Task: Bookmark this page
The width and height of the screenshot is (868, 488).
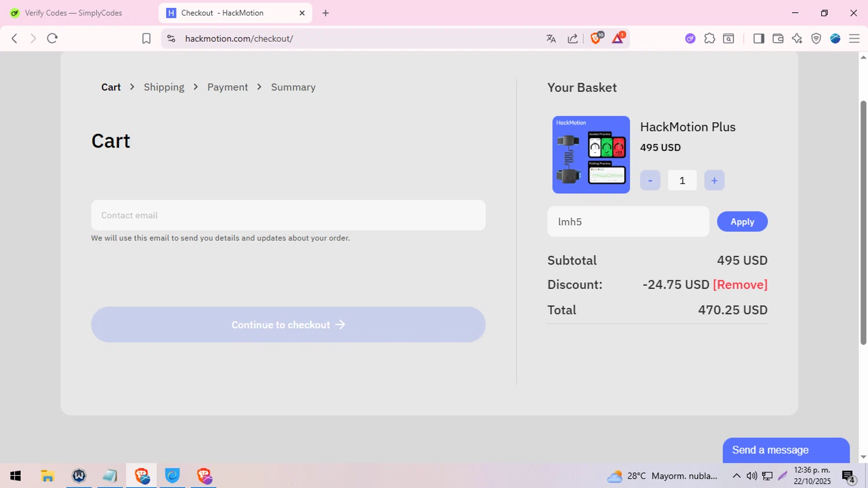Action: [146, 38]
